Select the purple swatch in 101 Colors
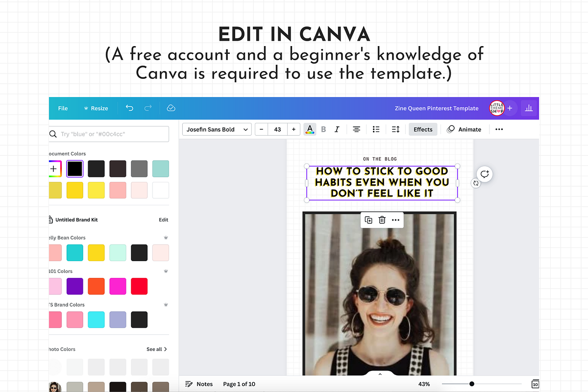Screen dimensions: 588x392 [75, 286]
